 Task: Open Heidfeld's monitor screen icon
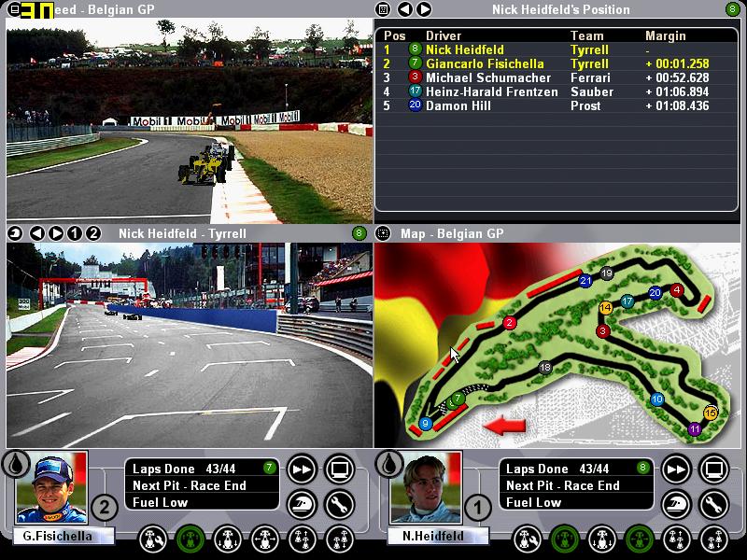pyautogui.click(x=714, y=469)
